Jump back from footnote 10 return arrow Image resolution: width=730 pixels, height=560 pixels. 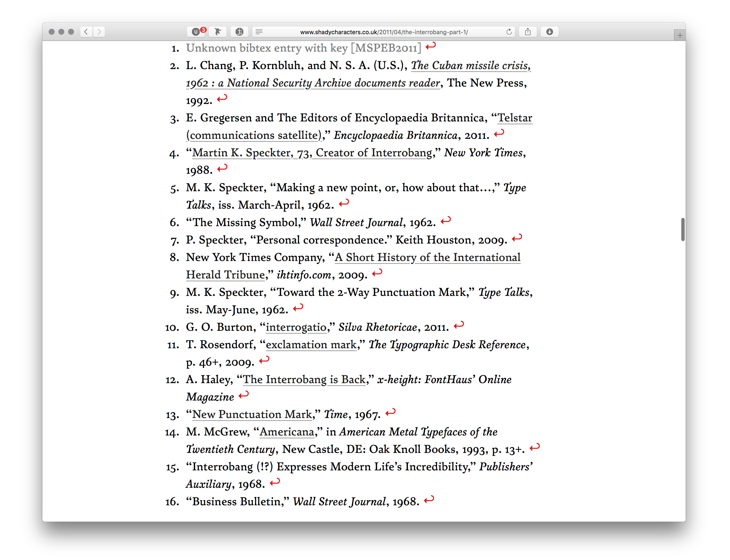(459, 325)
